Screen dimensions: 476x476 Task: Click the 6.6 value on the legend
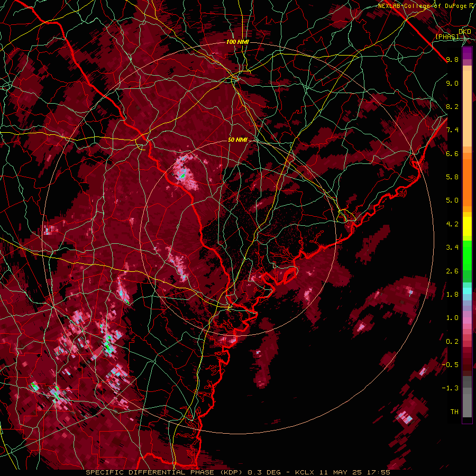click(x=452, y=153)
